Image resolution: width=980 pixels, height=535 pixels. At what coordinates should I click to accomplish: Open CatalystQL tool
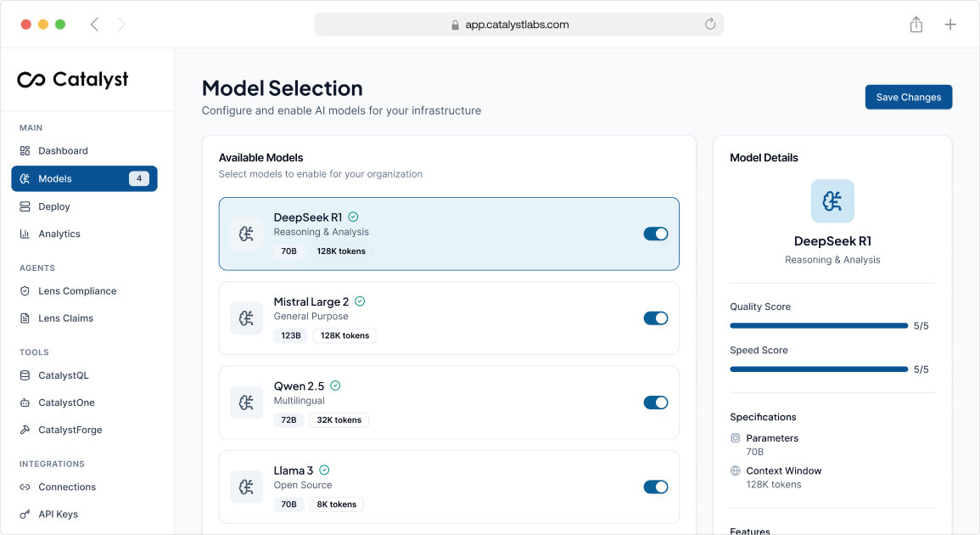click(84, 375)
